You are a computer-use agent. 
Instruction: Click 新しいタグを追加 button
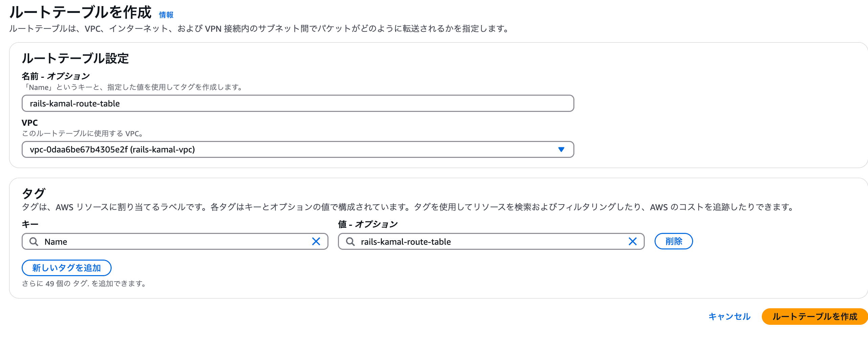pos(67,268)
